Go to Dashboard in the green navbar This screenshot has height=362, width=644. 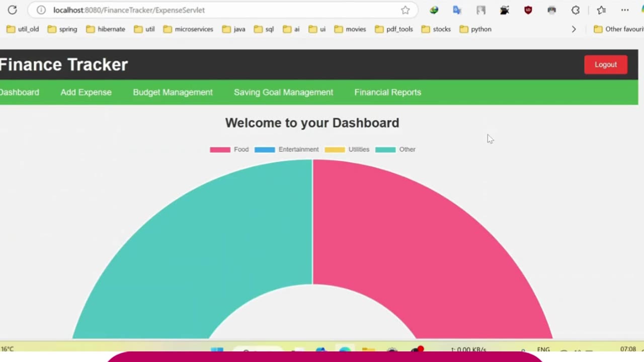click(x=19, y=93)
